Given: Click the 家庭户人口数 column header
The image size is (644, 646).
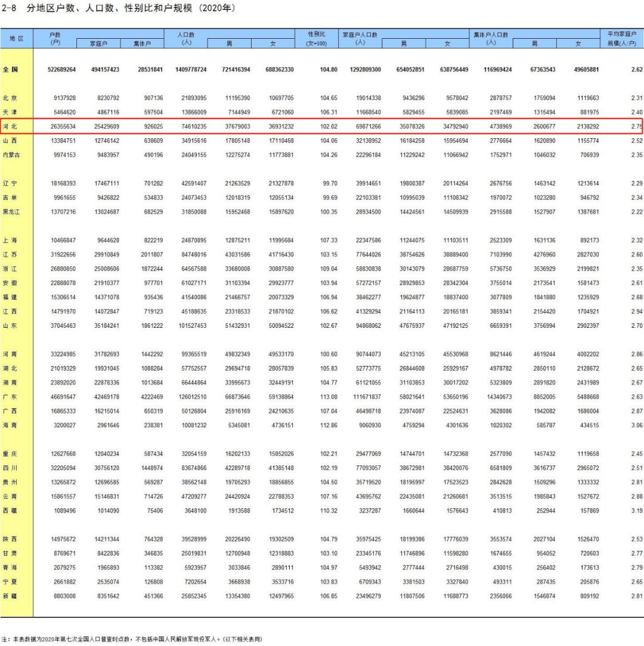Looking at the screenshot, I should pos(360,38).
